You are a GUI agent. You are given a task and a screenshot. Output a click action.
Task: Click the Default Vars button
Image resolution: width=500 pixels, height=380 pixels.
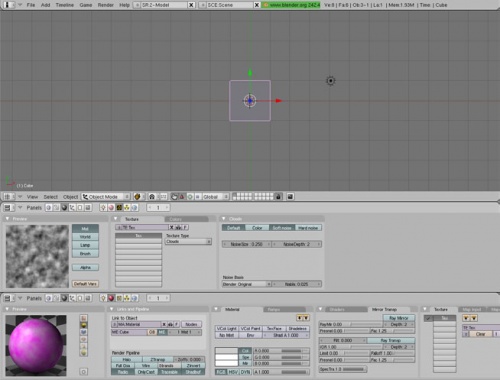(x=85, y=284)
